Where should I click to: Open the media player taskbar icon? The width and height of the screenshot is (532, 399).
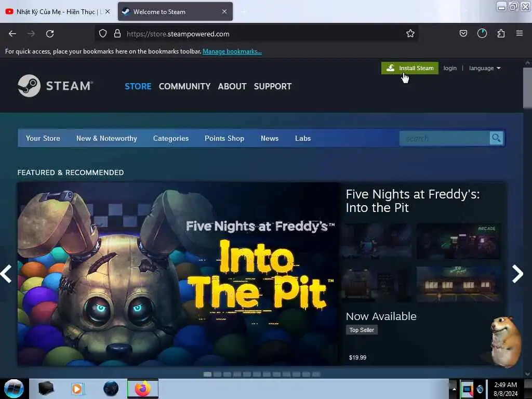[x=77, y=389]
